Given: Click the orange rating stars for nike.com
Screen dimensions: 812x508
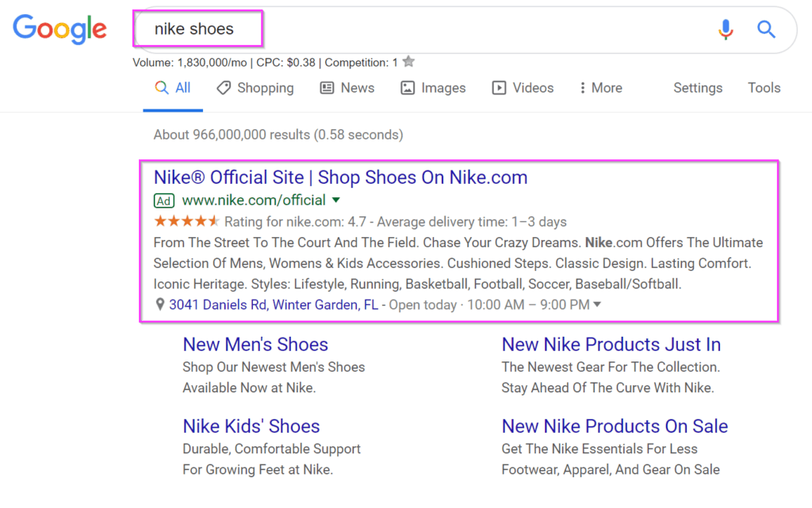Looking at the screenshot, I should 186,221.
